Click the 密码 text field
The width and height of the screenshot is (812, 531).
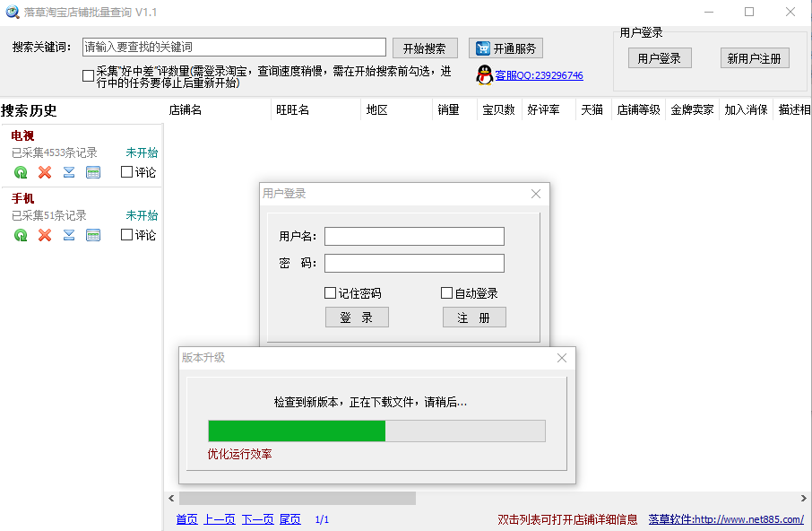click(414, 263)
